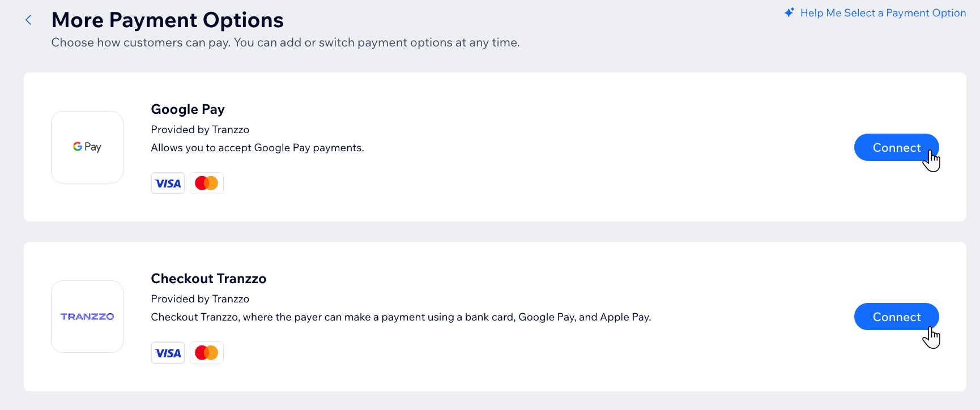980x410 pixels.
Task: Click the Provided by Tranzzo text under Google Pay
Action: [199, 129]
